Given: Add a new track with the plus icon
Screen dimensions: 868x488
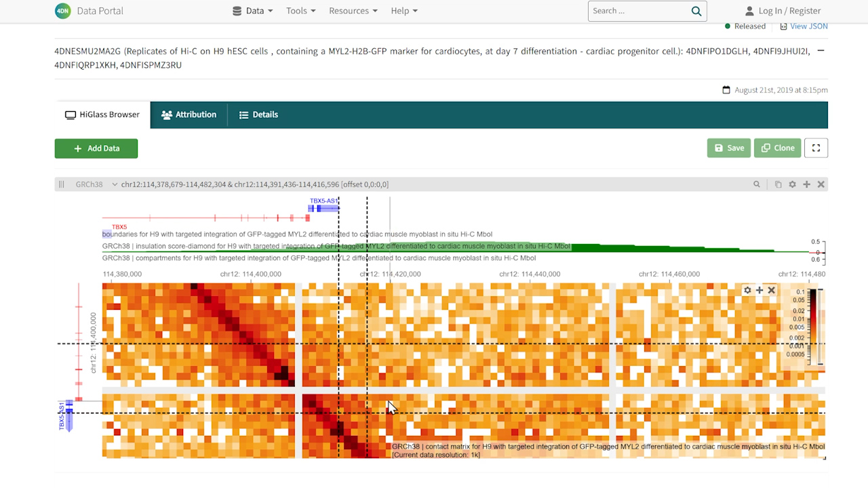Looking at the screenshot, I should pos(806,184).
